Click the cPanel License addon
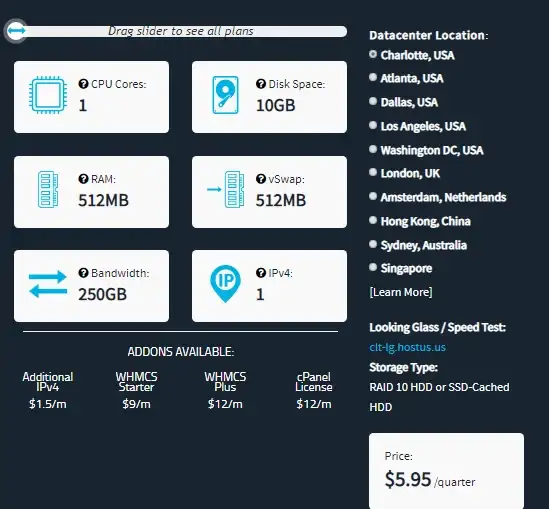549x509 pixels. [x=314, y=390]
